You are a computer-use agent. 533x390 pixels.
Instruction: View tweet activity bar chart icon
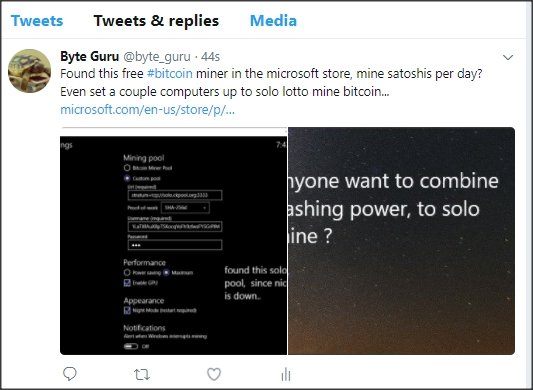286,374
